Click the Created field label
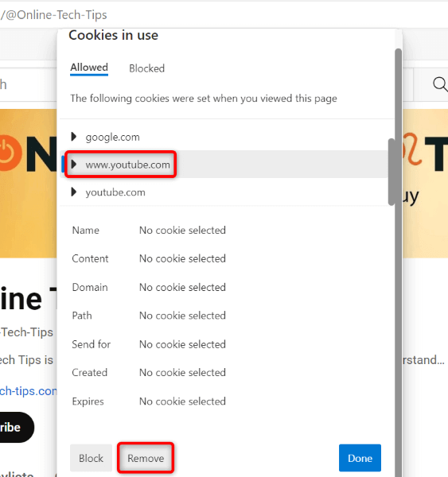Viewport: 448px width, 477px height. 90,372
